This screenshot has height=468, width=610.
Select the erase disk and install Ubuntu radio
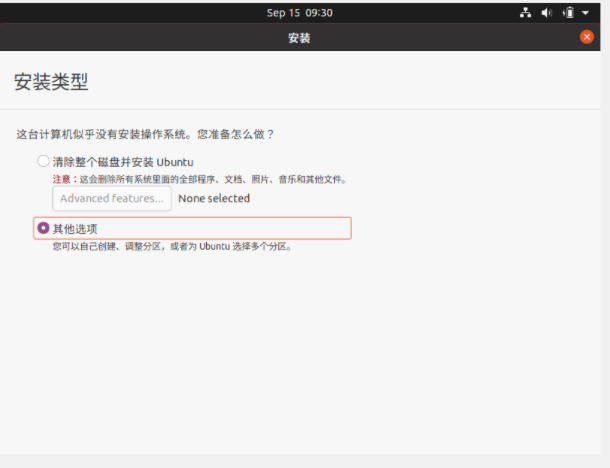click(43, 161)
